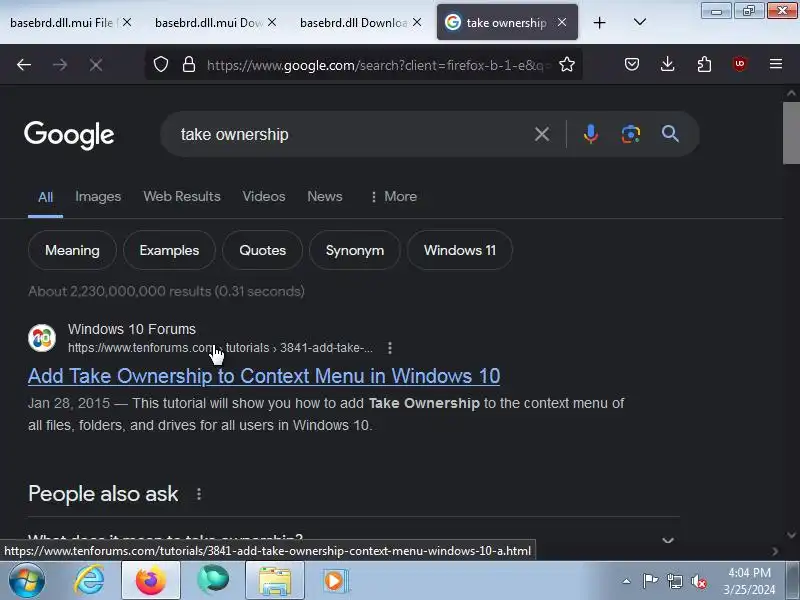
Task: Close the take ownership tab
Action: tap(562, 22)
